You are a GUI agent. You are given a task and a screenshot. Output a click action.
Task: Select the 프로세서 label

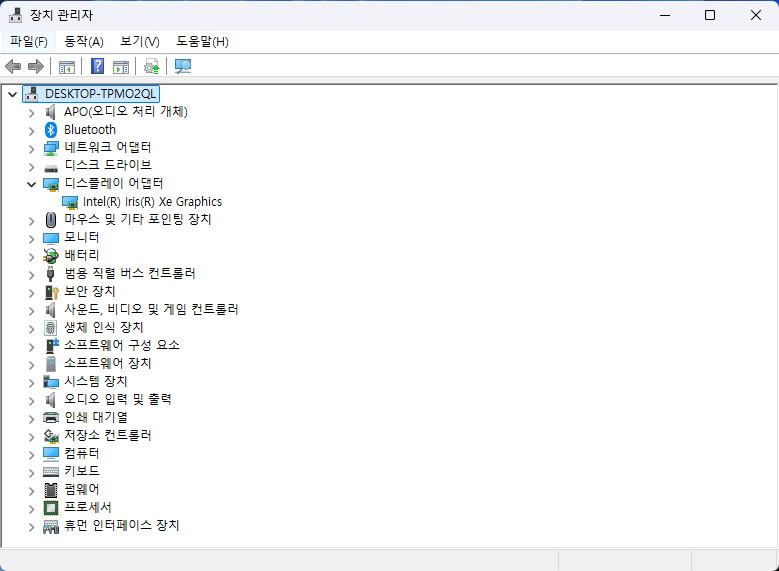click(x=87, y=507)
